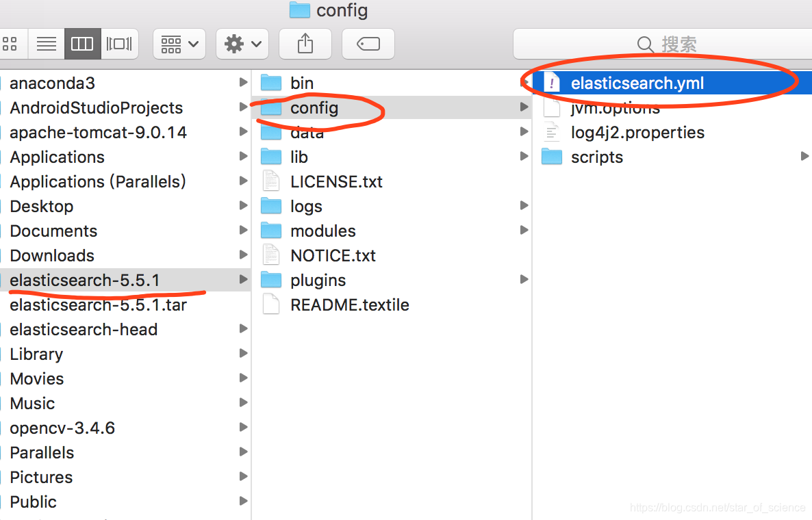812x520 pixels.
Task: Select the bin folder name
Action: [x=302, y=83]
